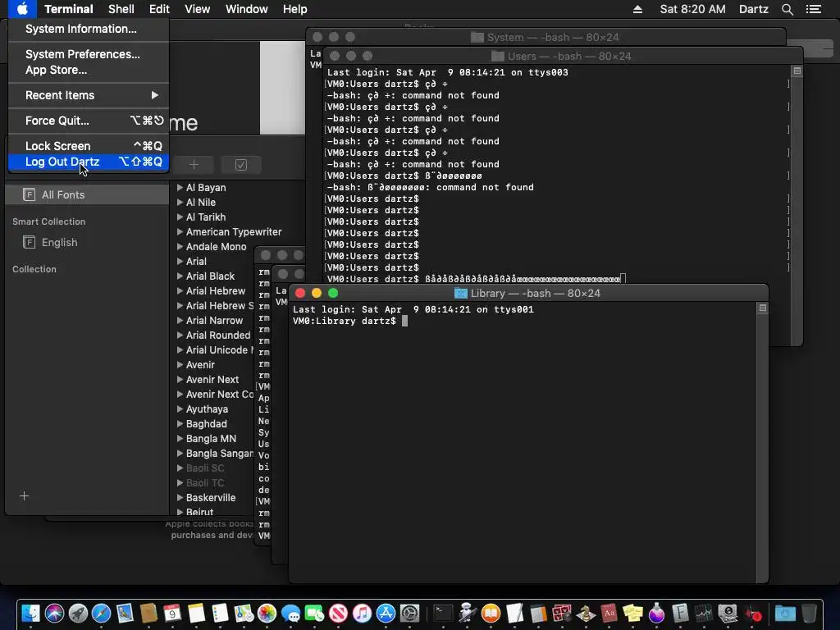Expand the American Typewriter font family
Viewport: 840px width, 630px height.
click(180, 232)
